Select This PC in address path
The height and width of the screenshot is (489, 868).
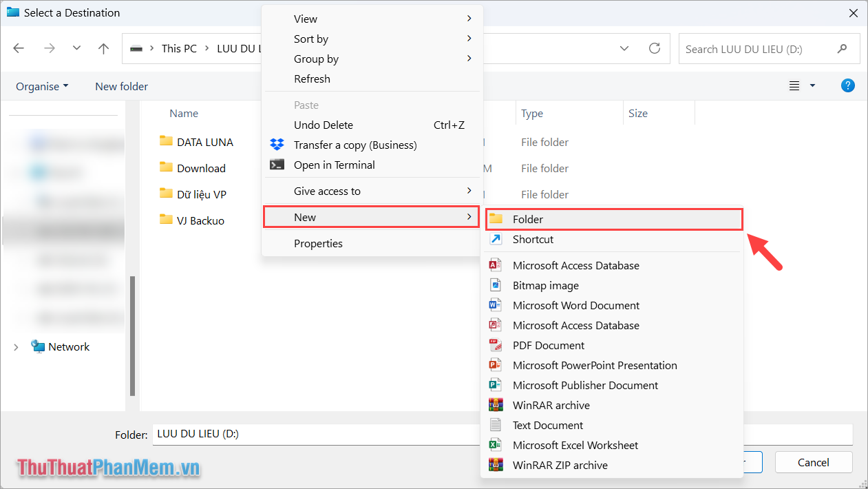[x=179, y=48]
